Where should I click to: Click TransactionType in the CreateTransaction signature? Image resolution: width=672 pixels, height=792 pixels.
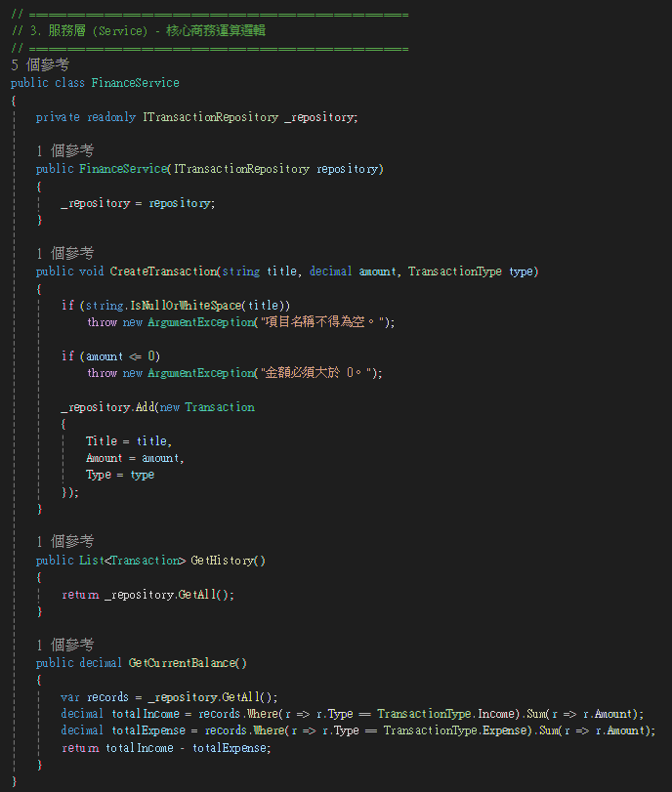point(455,271)
